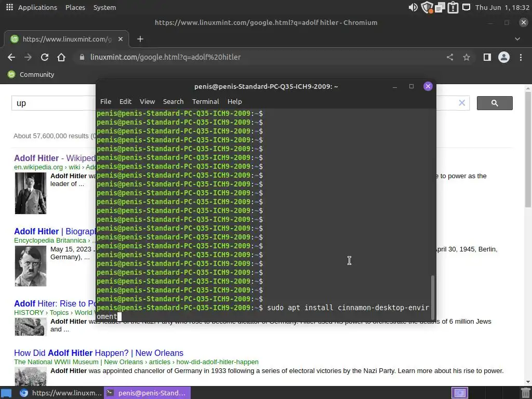Viewport: 532px width, 399px height.
Task: Open the System menu in top panel
Action: [104, 7]
